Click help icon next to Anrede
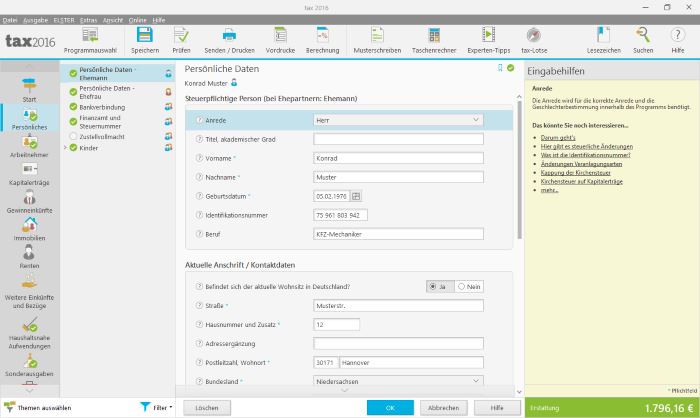The height and width of the screenshot is (418, 700). (200, 120)
